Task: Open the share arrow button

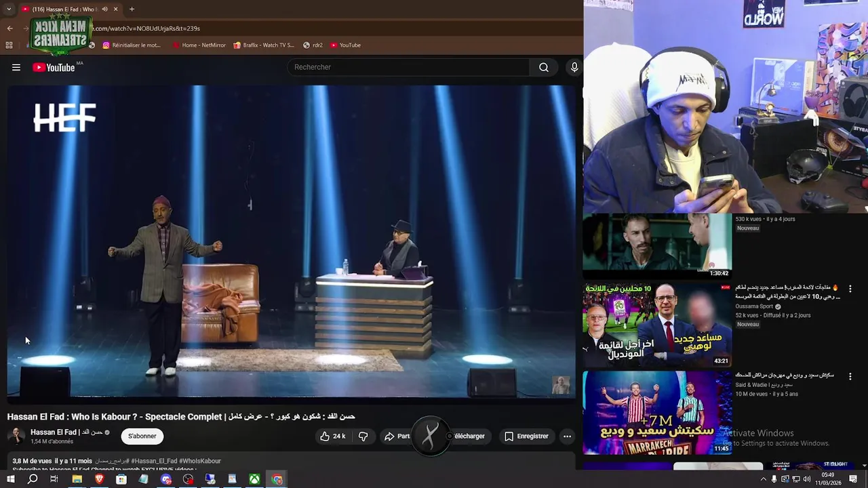Action: [397, 436]
